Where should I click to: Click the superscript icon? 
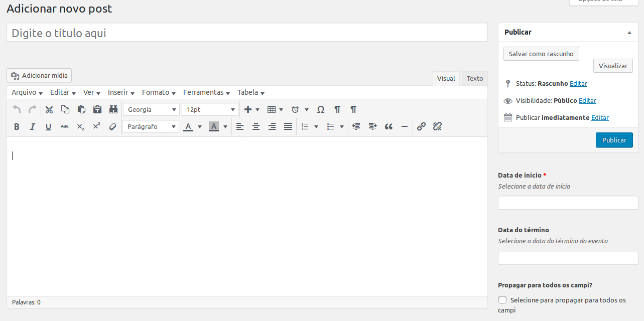[x=97, y=127]
